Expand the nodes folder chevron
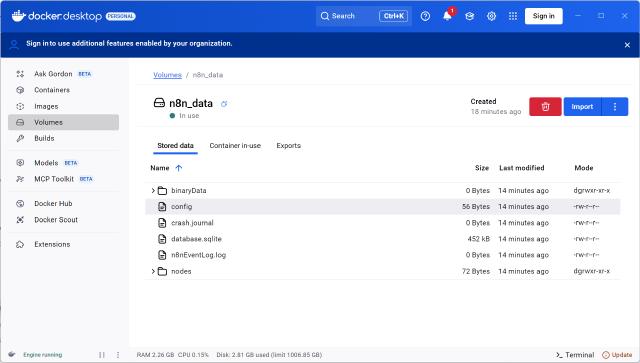The width and height of the screenshot is (640, 363). pos(153,271)
